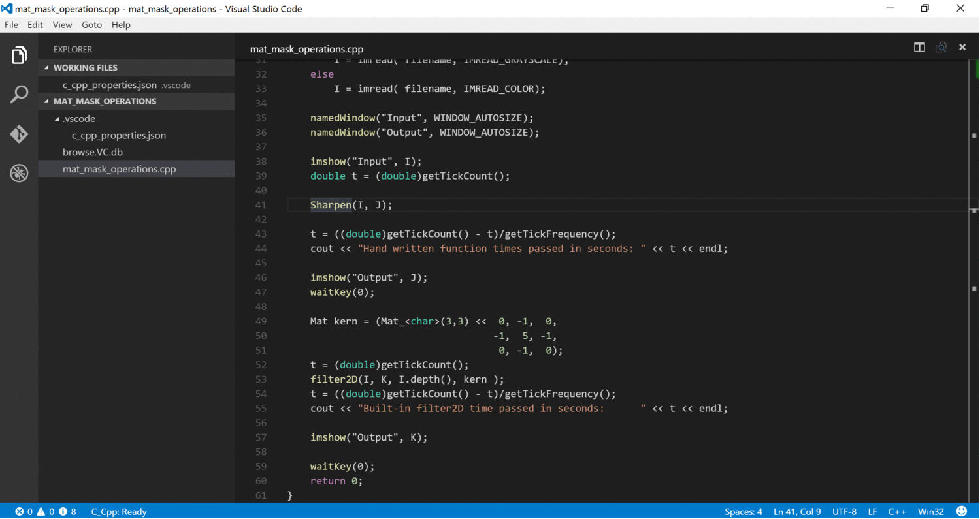Image resolution: width=980 pixels, height=519 pixels.
Task: Change language mode from C++
Action: pyautogui.click(x=897, y=512)
